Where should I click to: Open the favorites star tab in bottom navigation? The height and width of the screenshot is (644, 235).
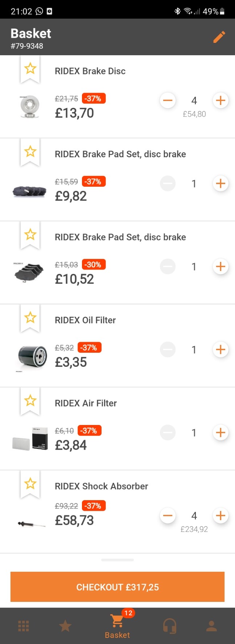pyautogui.click(x=65, y=626)
